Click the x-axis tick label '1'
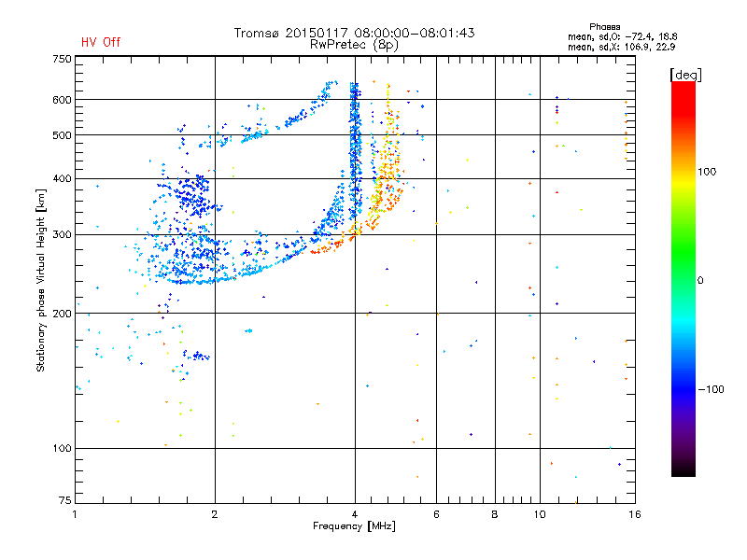Image resolution: width=747 pixels, height=560 pixels. (x=75, y=514)
